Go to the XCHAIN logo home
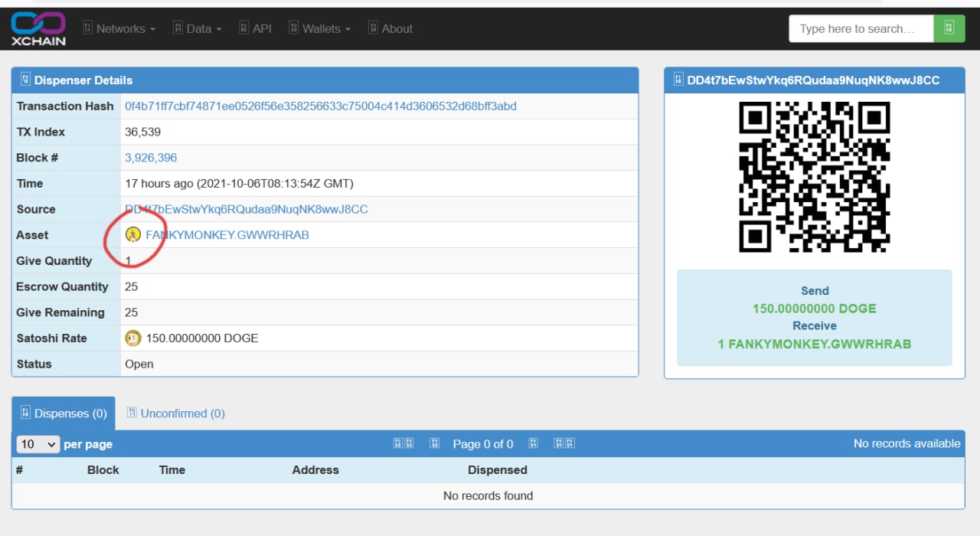Image resolution: width=980 pixels, height=536 pixels. 38,28
